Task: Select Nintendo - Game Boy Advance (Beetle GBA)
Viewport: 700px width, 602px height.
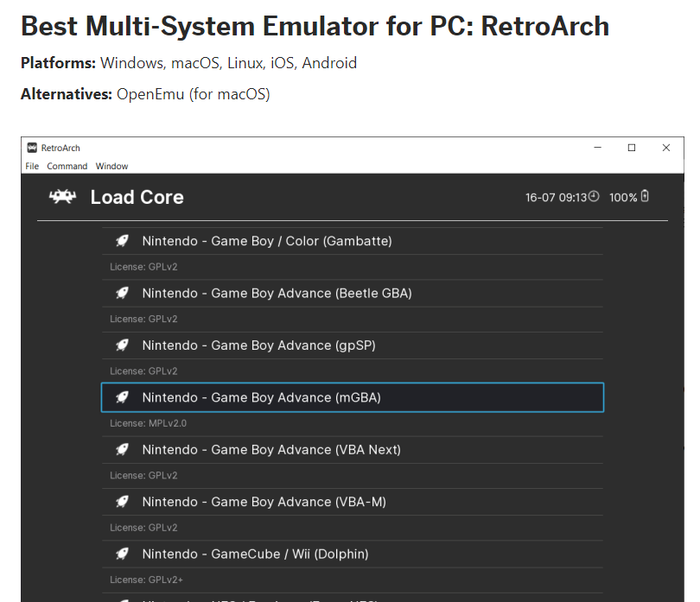Action: pyautogui.click(x=353, y=293)
